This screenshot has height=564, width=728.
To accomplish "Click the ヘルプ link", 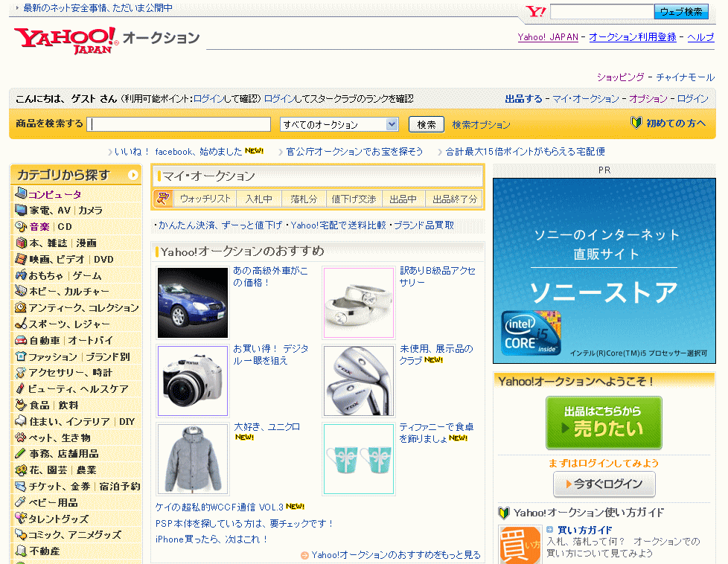I will click(x=700, y=37).
